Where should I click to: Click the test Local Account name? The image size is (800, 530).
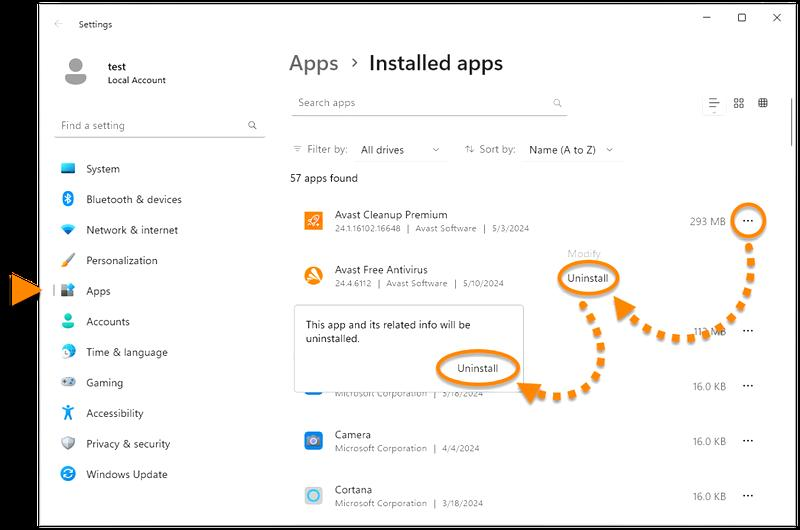click(x=137, y=72)
